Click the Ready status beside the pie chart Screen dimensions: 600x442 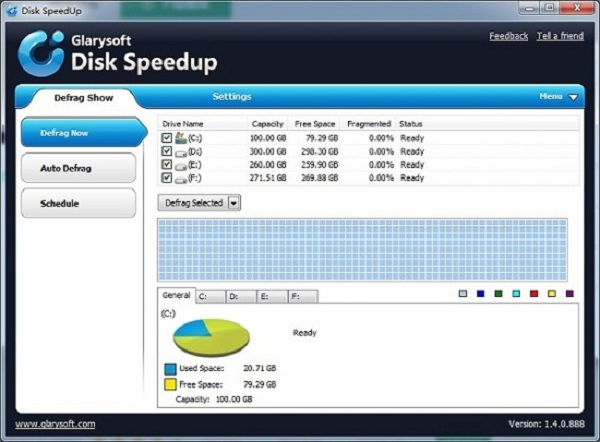(305, 333)
